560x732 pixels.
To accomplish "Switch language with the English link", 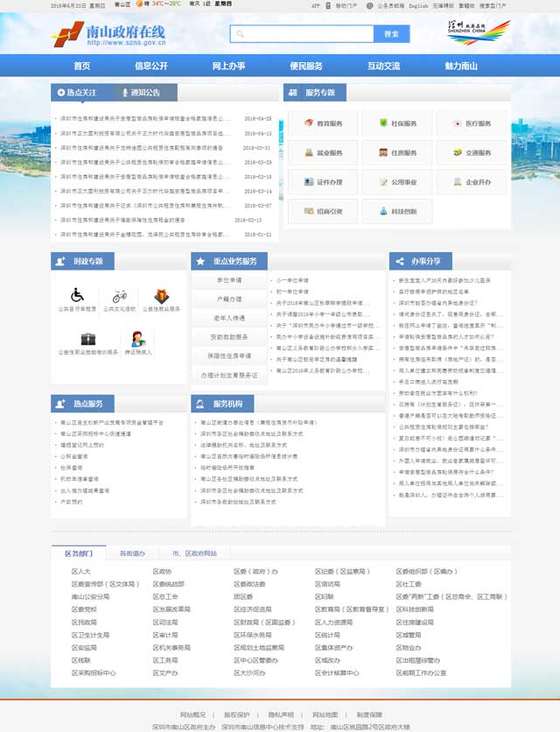I will click(418, 5).
